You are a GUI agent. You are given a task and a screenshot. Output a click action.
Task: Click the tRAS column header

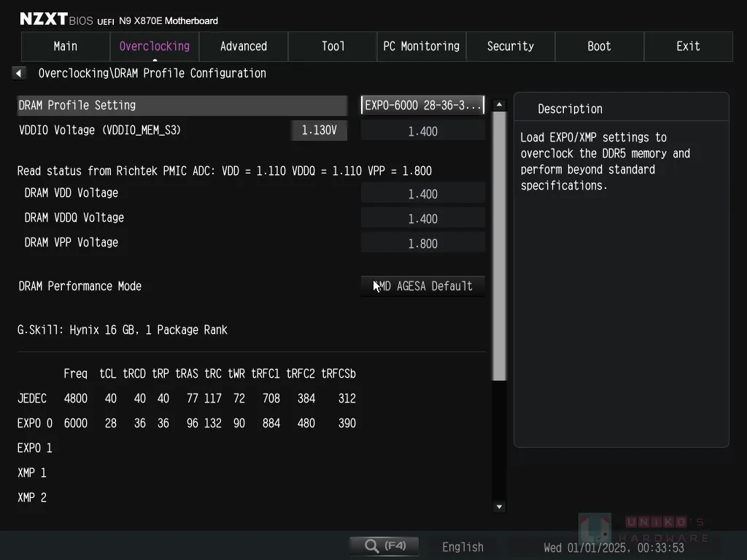coord(187,374)
